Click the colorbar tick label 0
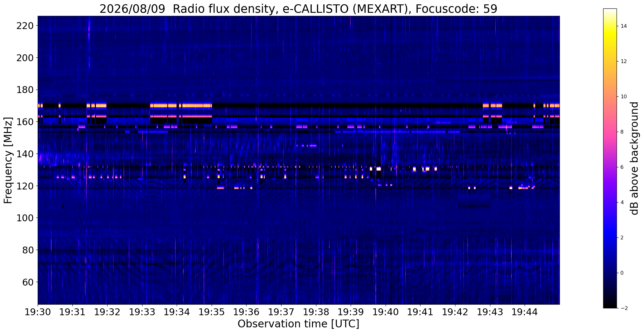The image size is (644, 333). pos(622,273)
